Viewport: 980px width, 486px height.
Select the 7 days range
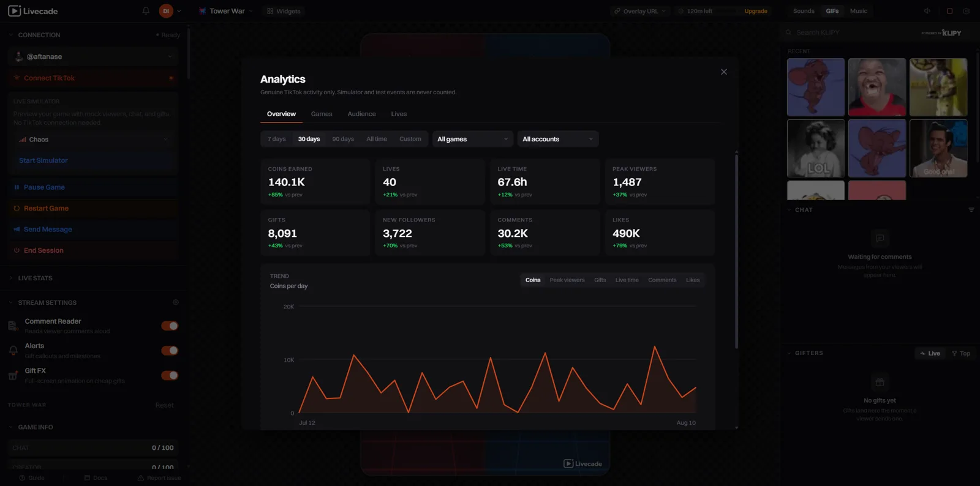[277, 139]
